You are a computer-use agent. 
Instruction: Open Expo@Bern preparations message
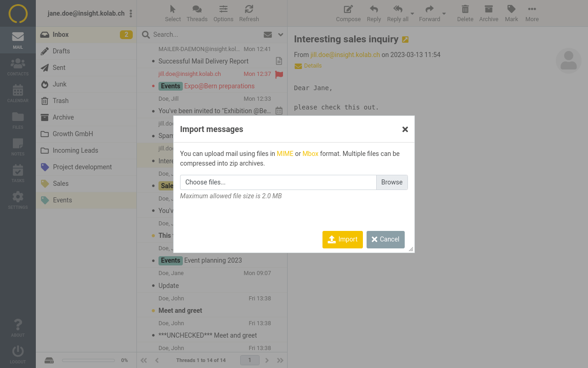[x=219, y=86]
